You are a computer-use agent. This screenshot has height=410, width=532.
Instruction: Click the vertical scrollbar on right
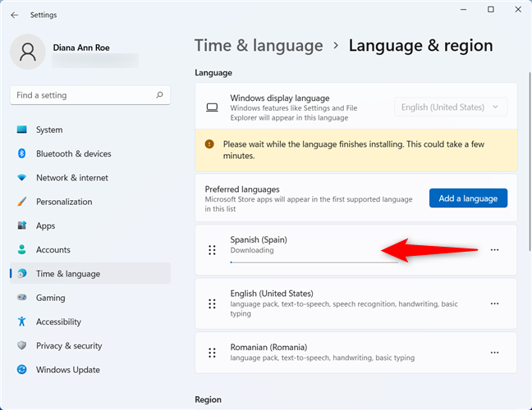click(x=530, y=162)
